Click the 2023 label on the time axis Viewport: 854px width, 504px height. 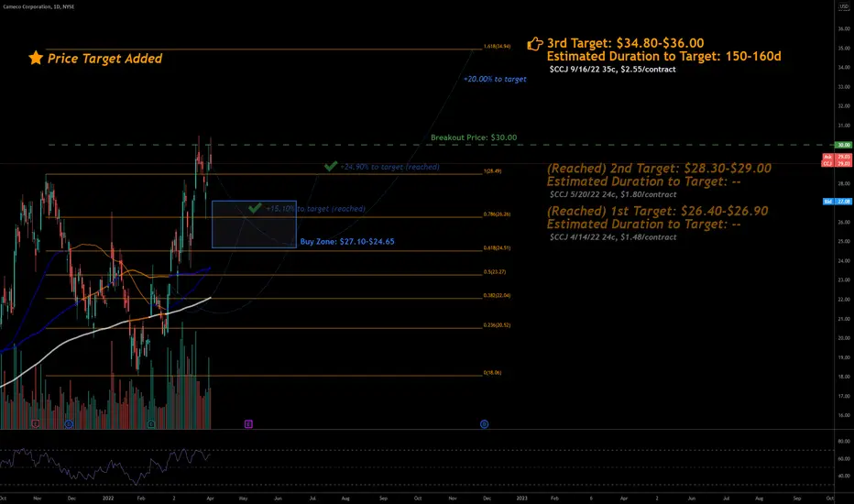click(x=521, y=498)
